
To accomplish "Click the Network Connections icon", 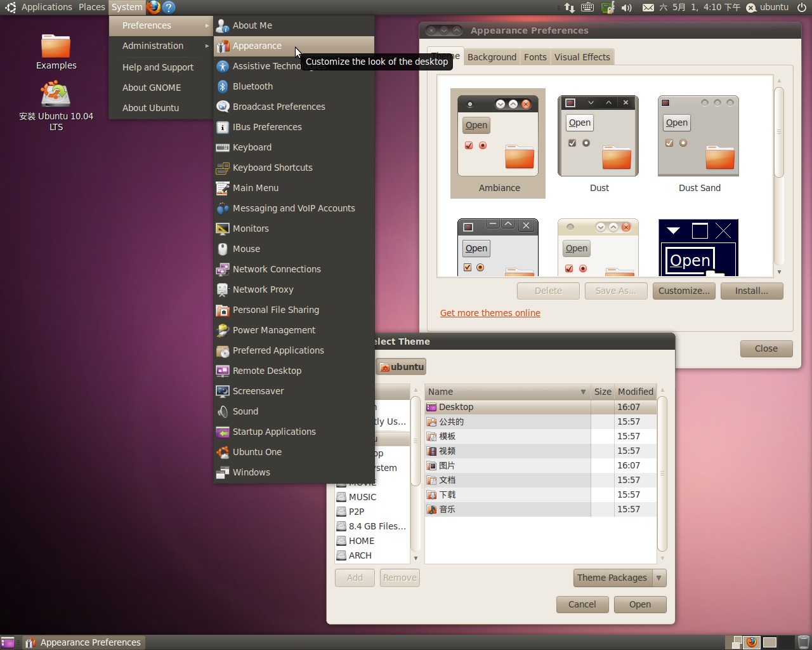I will (x=223, y=269).
